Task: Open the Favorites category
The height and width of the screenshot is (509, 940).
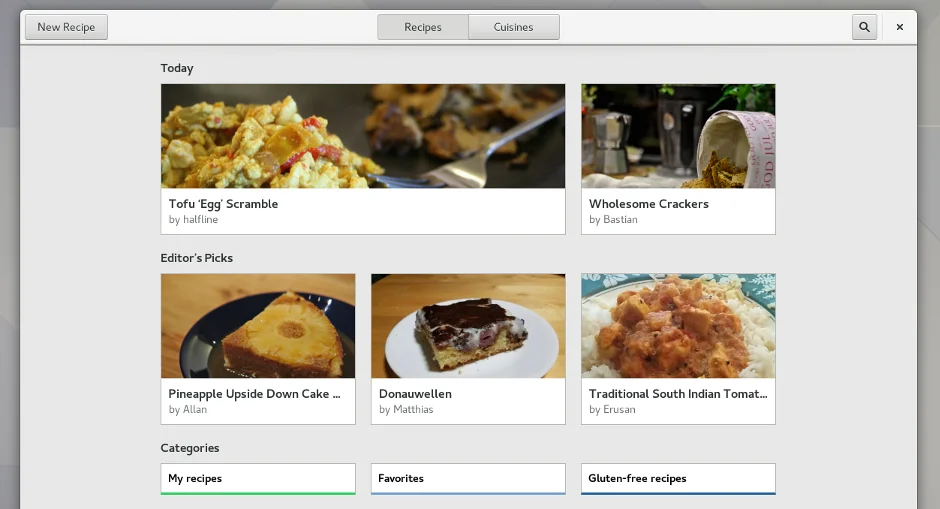Action: [x=468, y=478]
